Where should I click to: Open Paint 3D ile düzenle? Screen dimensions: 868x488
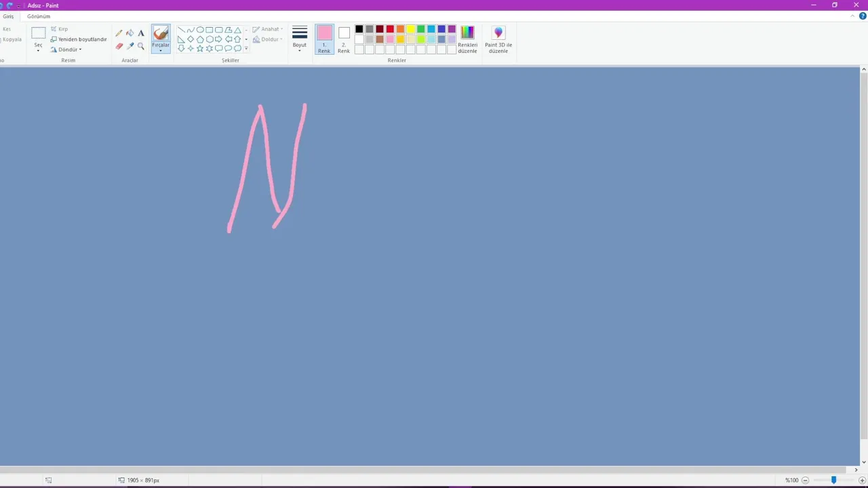(x=498, y=39)
